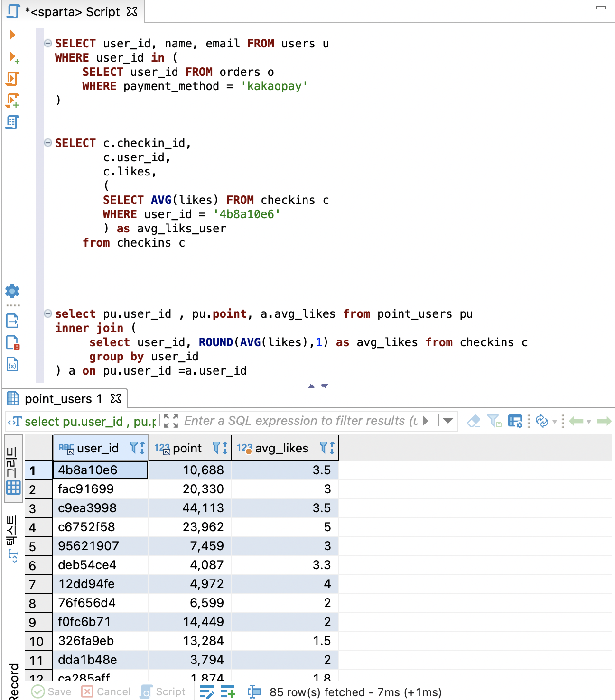
Task: Toggle sort arrows on point column
Action: [225, 448]
